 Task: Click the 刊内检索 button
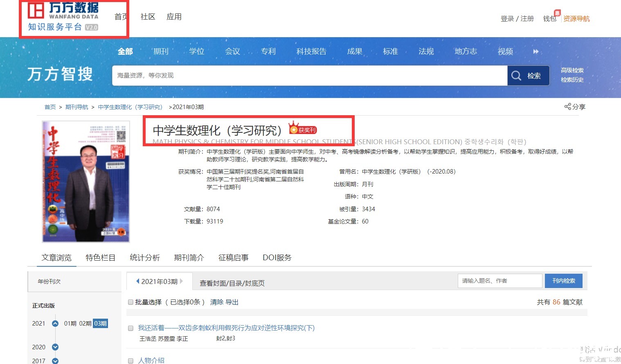coord(563,281)
